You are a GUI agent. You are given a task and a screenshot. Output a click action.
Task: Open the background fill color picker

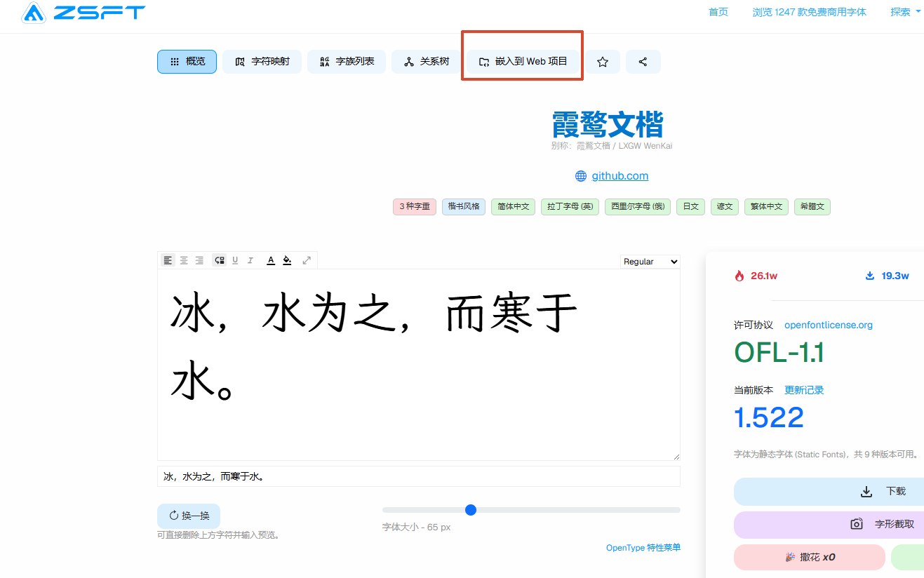[287, 260]
